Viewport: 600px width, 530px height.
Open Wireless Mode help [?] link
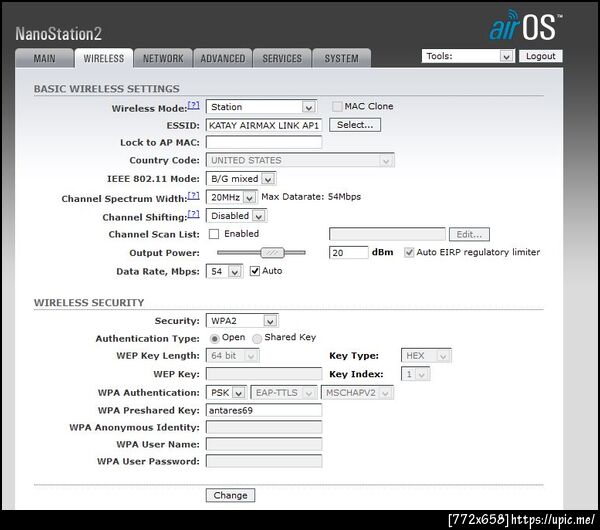[x=194, y=105]
